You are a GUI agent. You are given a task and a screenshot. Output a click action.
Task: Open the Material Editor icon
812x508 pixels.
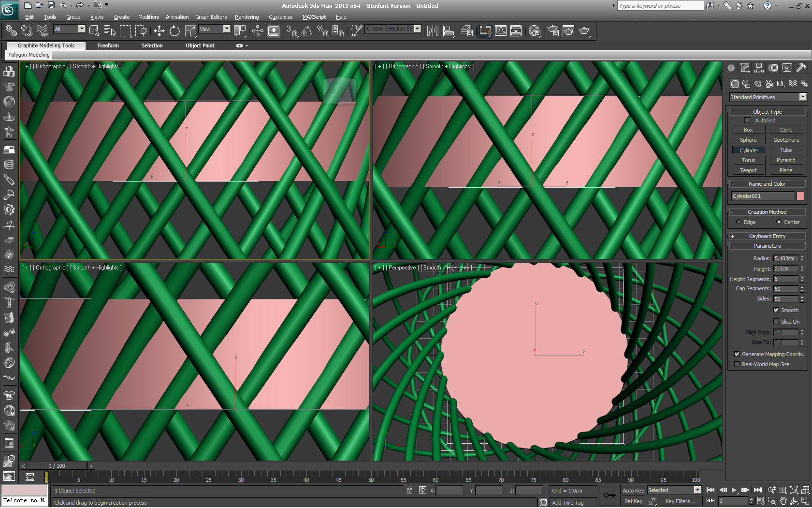534,31
